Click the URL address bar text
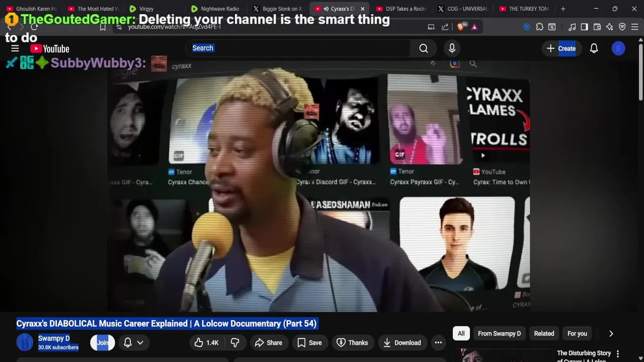This screenshot has width=644, height=362. (x=174, y=27)
